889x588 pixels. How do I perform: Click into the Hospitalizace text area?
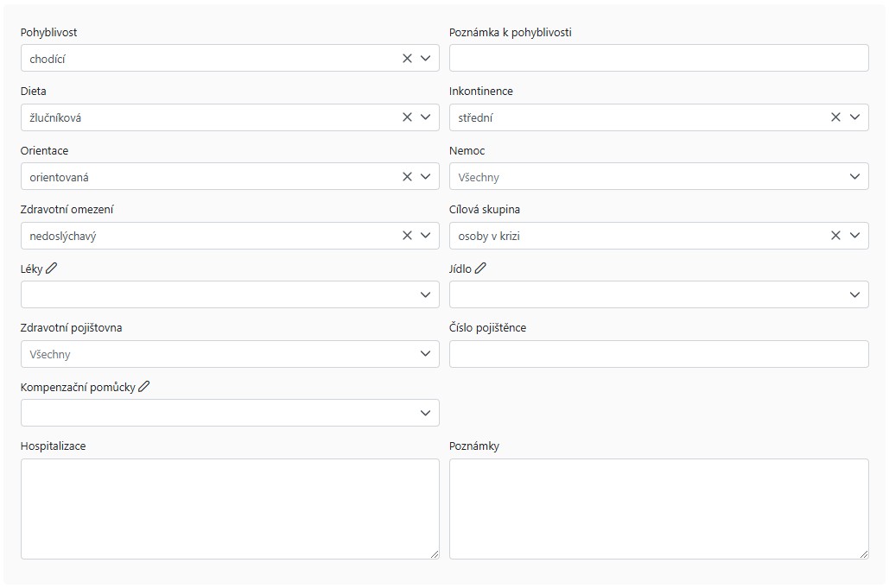[230, 509]
